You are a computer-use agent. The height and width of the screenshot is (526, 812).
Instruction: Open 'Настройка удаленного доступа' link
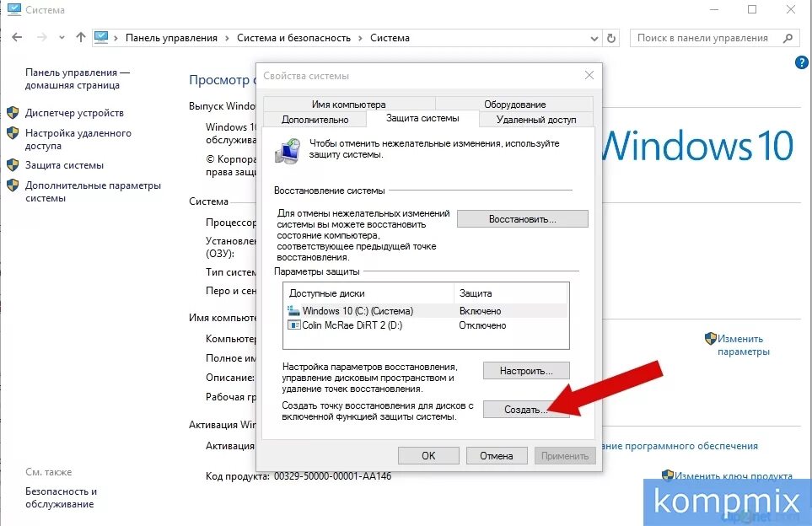pyautogui.click(x=78, y=139)
